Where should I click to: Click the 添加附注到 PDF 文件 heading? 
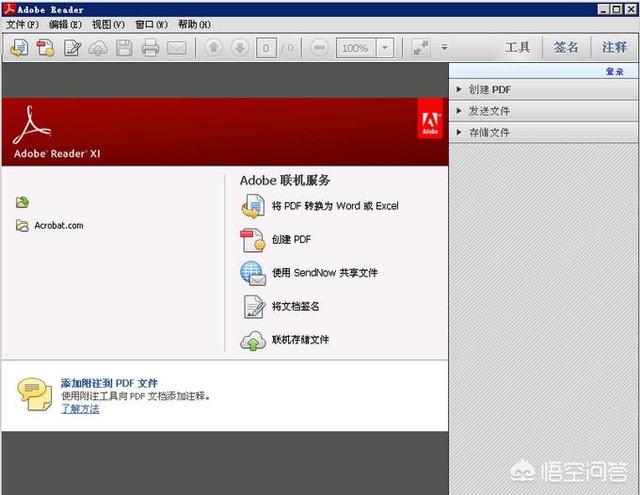(x=109, y=383)
